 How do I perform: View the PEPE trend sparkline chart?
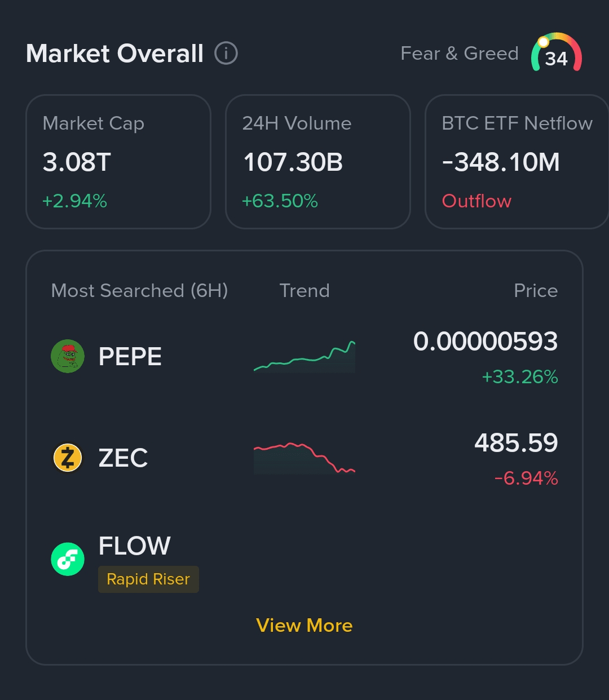point(304,357)
